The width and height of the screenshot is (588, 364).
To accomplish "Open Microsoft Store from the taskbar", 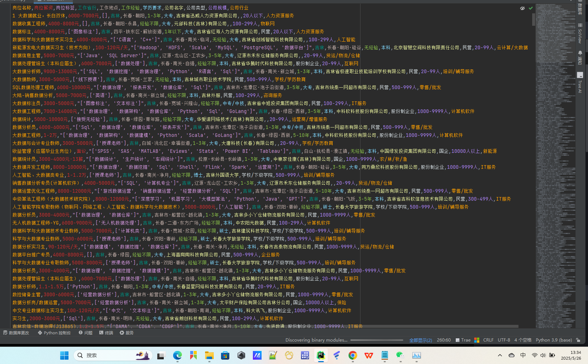I will [225, 356].
